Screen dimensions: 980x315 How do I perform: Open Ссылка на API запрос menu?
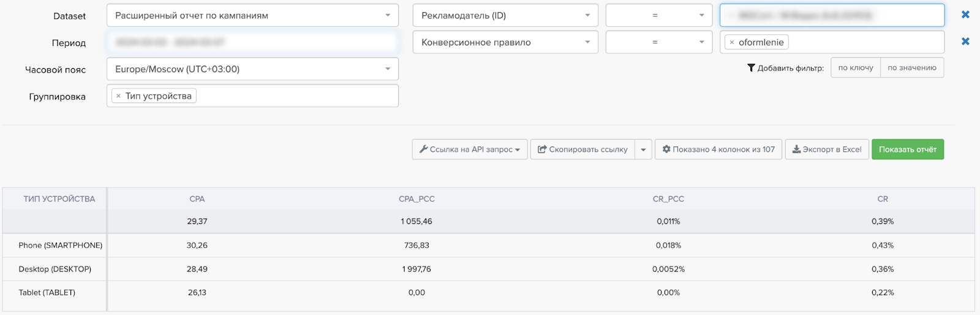click(x=470, y=150)
